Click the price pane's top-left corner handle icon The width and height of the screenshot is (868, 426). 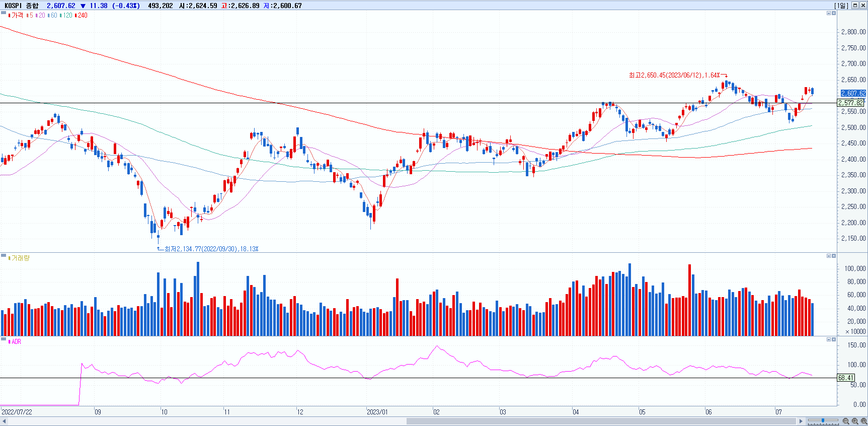coord(4,13)
